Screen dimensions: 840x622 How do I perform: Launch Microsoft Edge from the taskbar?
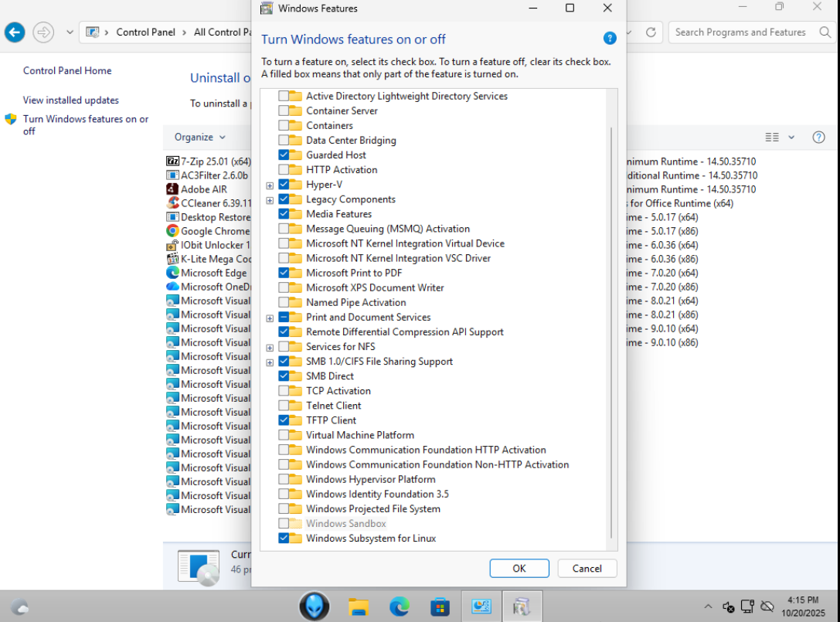coord(399,607)
